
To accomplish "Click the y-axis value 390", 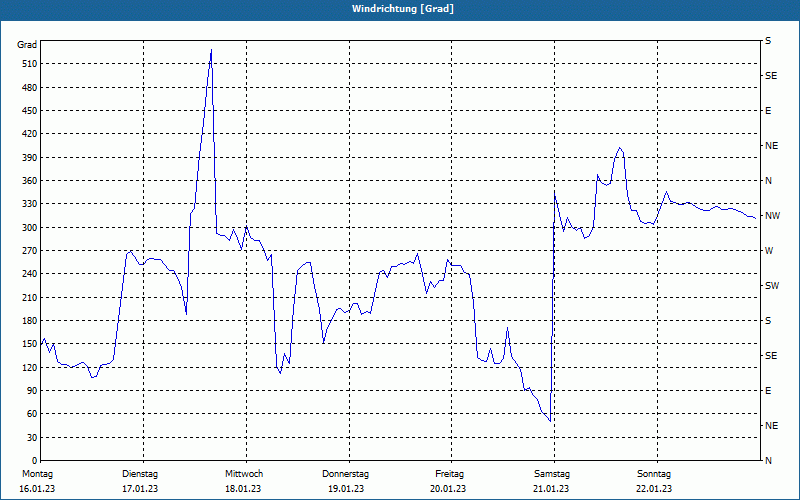I will pyautogui.click(x=30, y=158).
